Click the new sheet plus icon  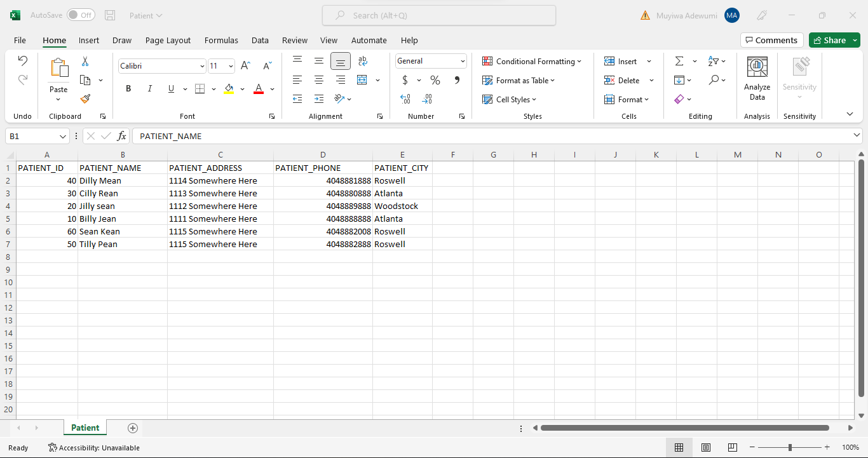tap(133, 428)
